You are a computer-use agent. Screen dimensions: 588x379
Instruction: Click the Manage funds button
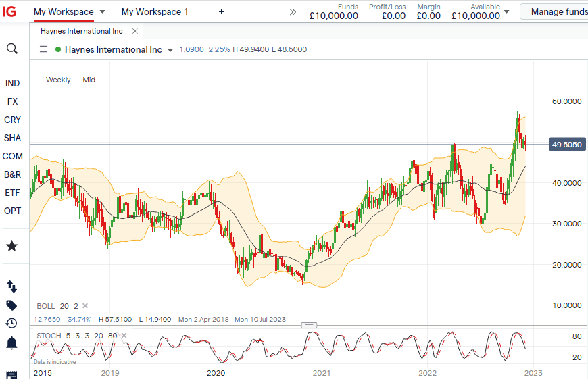554,11
